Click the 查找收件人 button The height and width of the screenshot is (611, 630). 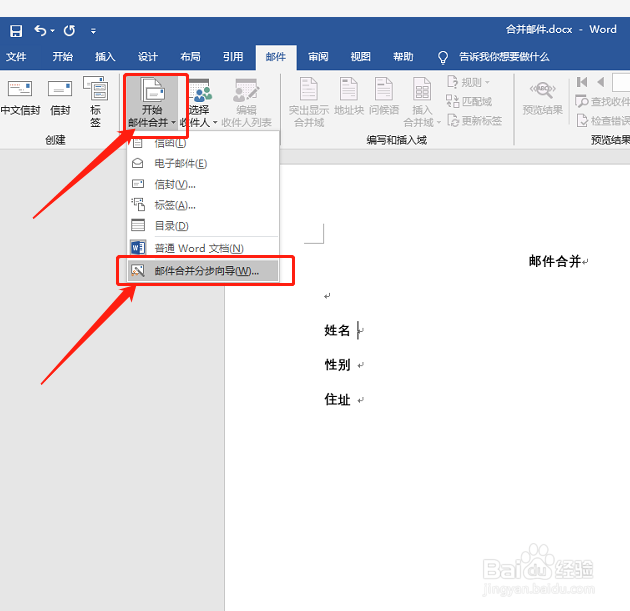602,102
